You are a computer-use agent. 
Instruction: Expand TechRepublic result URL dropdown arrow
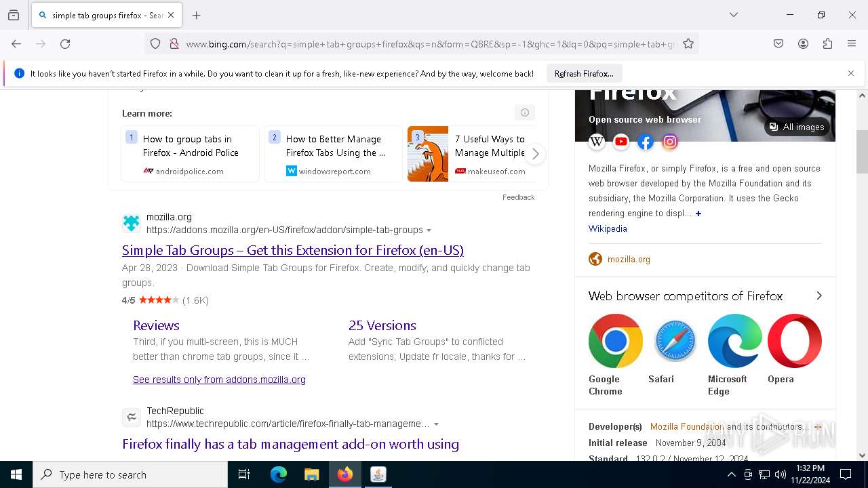pos(436,424)
